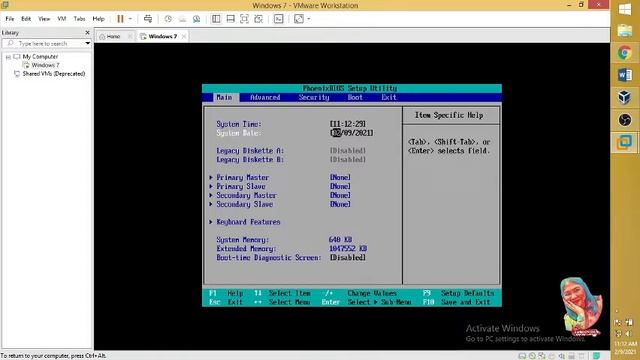Screen dimensions: 640x360
Task: Select Windows 7 in the library tree
Action: coord(45,65)
